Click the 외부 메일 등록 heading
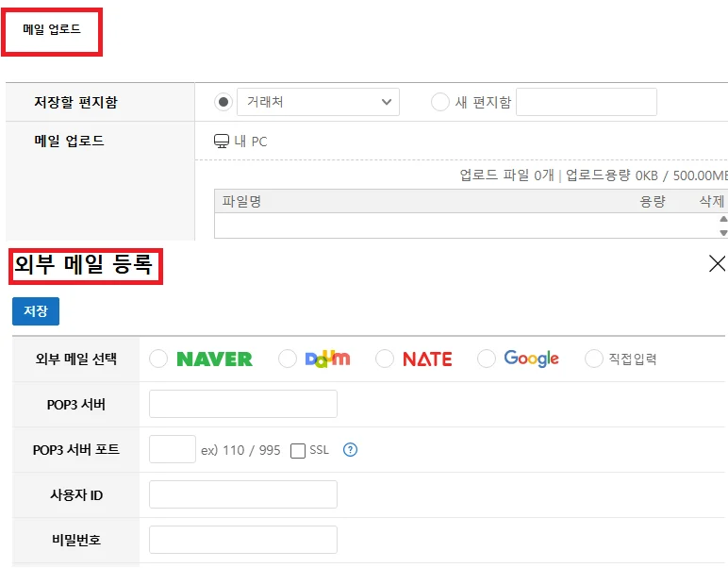The height and width of the screenshot is (568, 728). (85, 265)
